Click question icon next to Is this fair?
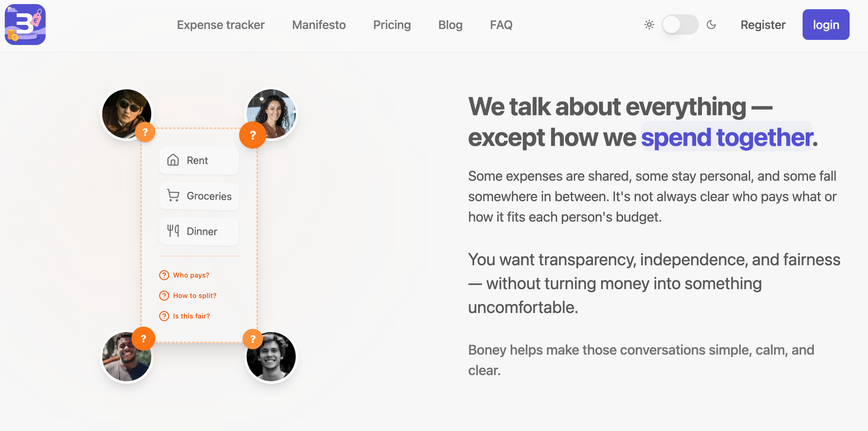Viewport: 868px width, 431px height. click(164, 316)
